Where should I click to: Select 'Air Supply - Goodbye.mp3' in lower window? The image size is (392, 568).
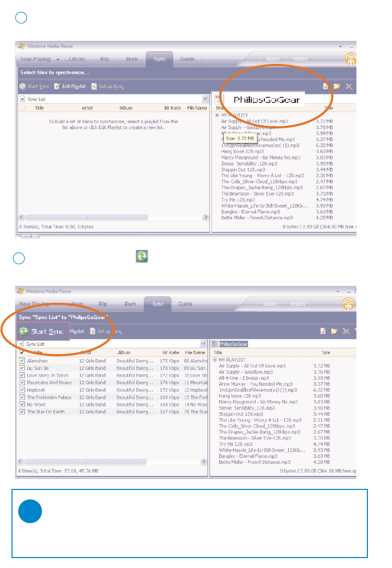(246, 372)
